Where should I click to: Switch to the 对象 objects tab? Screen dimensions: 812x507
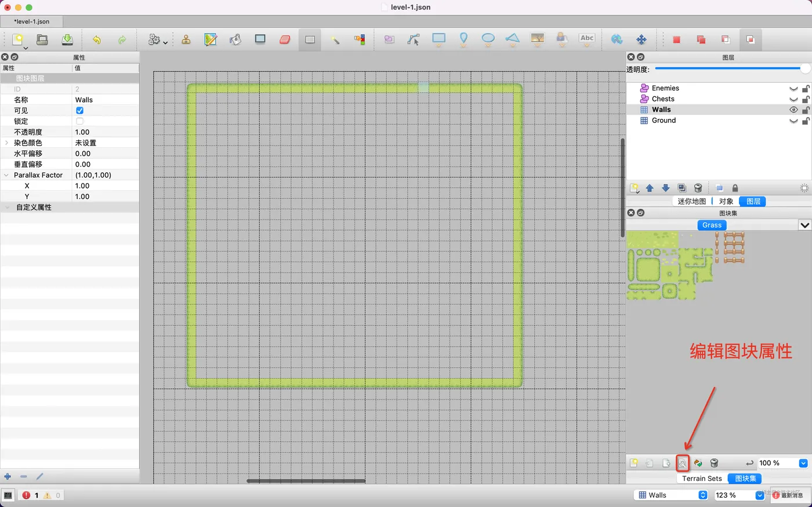(x=726, y=201)
